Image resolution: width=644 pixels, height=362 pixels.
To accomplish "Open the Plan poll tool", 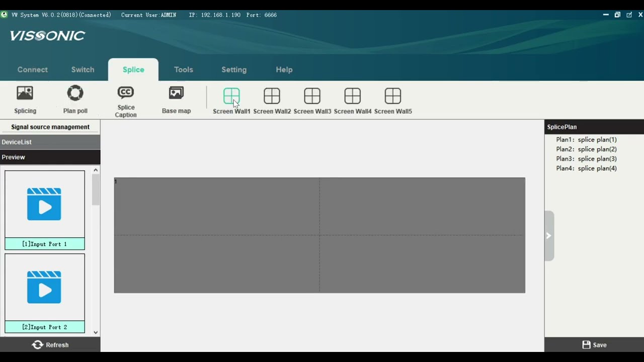I will pyautogui.click(x=75, y=100).
